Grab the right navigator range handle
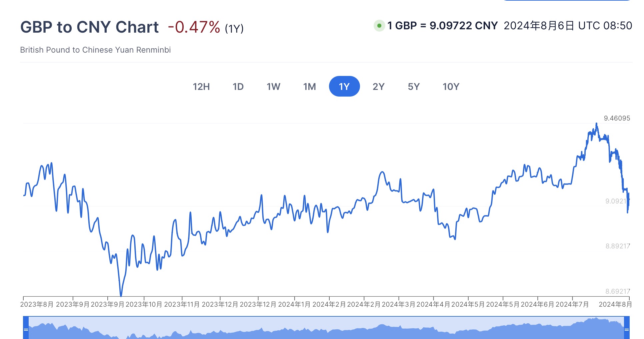The width and height of the screenshot is (644, 339). coord(627,329)
